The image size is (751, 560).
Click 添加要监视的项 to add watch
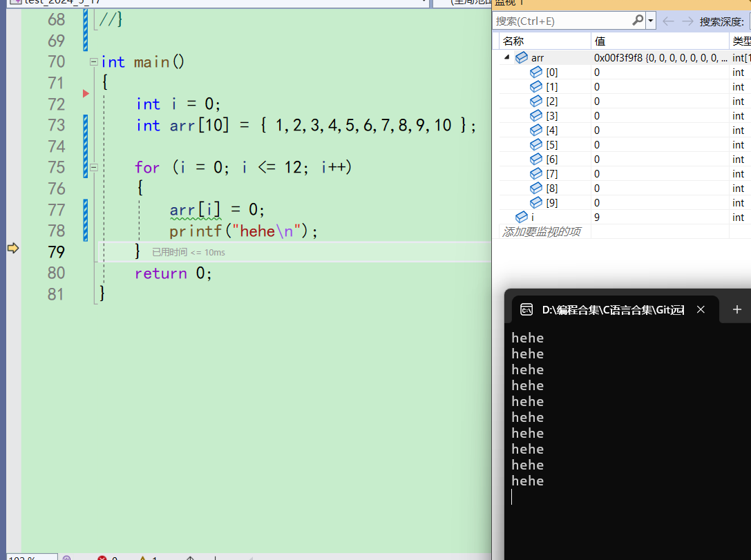point(542,231)
